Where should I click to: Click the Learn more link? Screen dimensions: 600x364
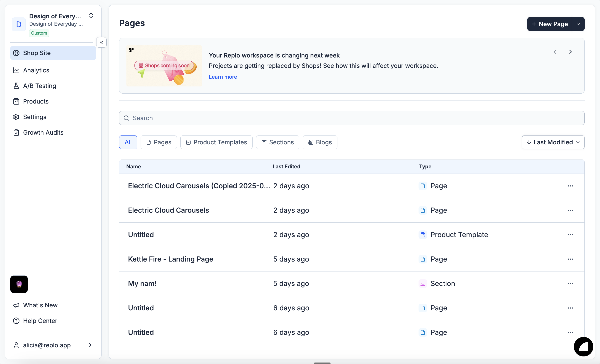coord(223,77)
